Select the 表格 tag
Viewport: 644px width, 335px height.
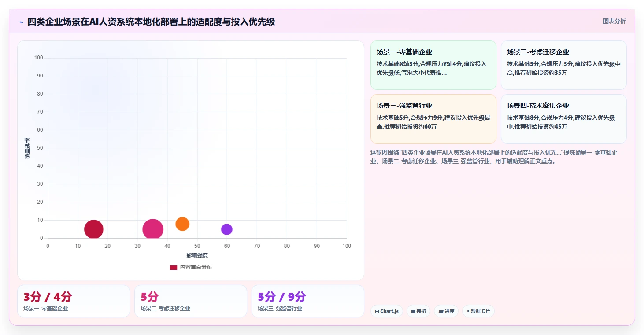pyautogui.click(x=418, y=311)
